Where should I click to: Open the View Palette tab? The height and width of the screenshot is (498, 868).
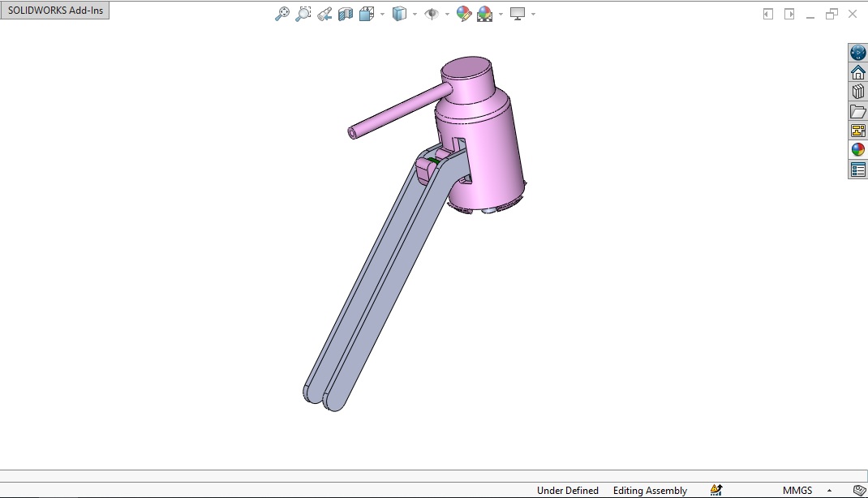[x=858, y=131]
